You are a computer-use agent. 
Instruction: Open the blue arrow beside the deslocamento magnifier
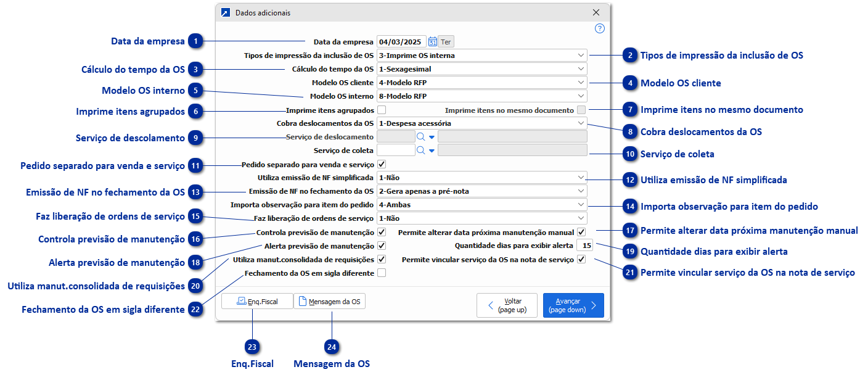[x=431, y=136]
